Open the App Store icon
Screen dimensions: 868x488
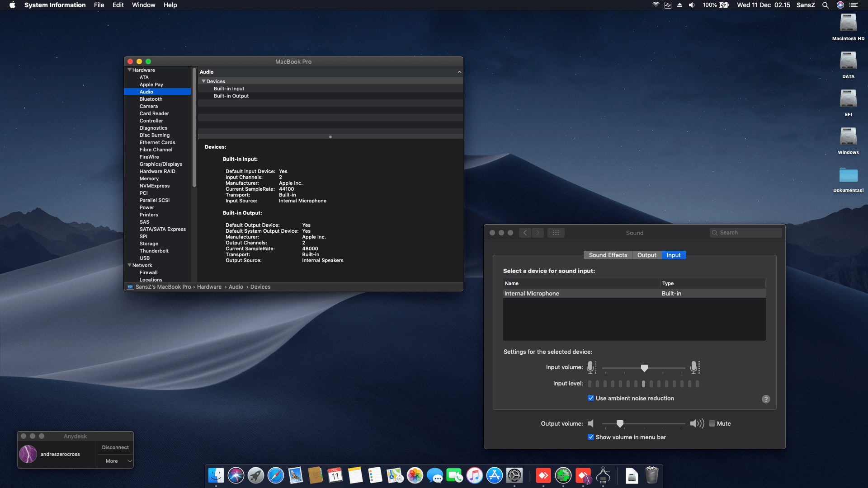494,475
